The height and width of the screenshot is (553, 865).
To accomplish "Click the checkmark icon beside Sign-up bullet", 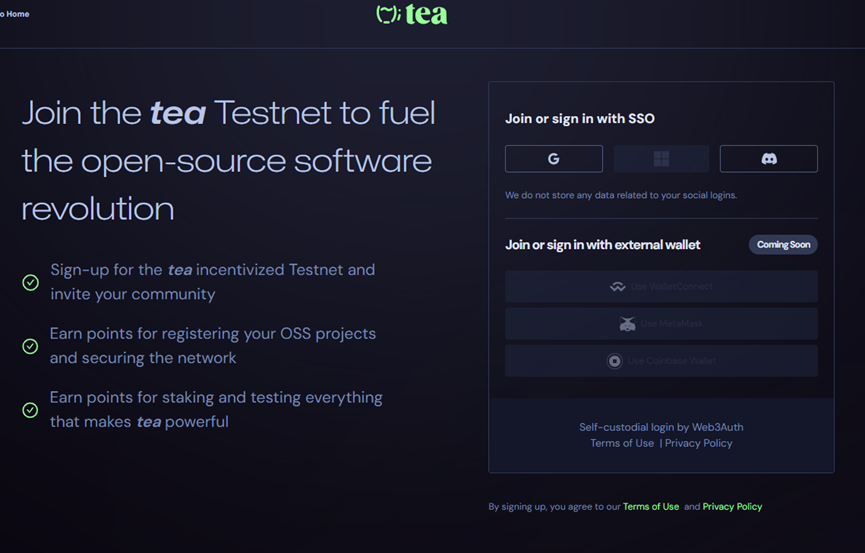I will point(31,283).
